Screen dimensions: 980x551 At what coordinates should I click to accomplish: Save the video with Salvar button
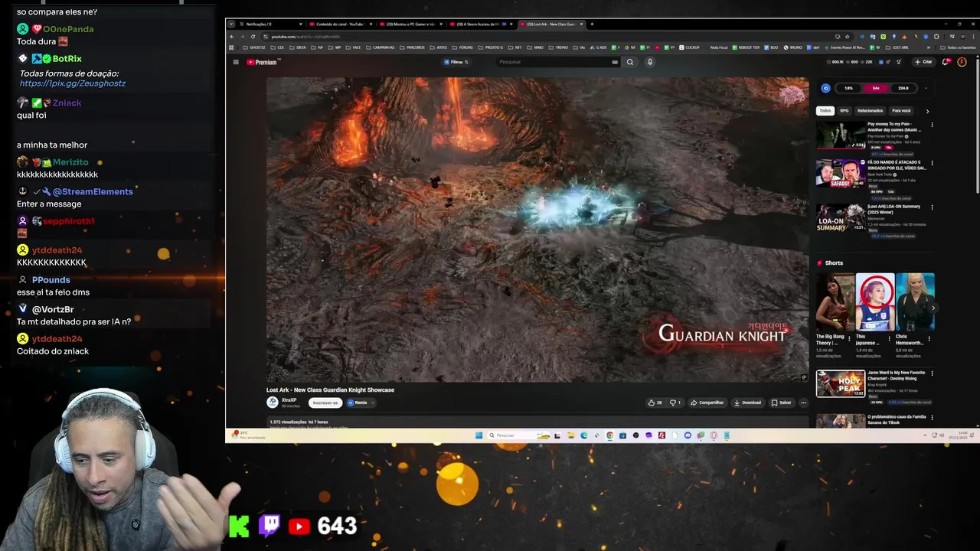point(781,403)
